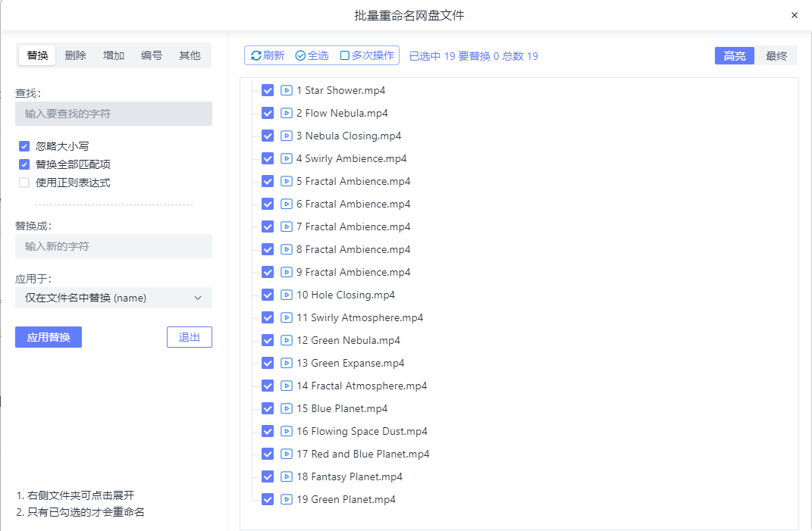Switch to the 其他 tab

point(190,55)
